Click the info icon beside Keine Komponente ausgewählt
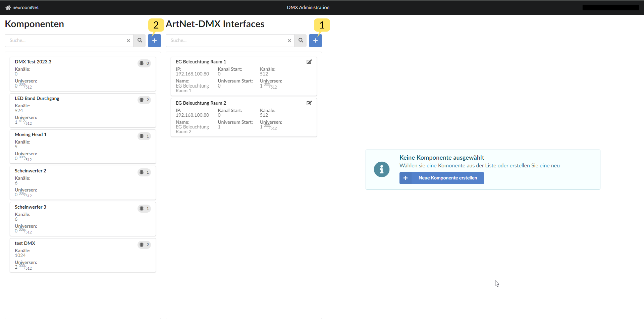This screenshot has height=324, width=644. point(381,169)
